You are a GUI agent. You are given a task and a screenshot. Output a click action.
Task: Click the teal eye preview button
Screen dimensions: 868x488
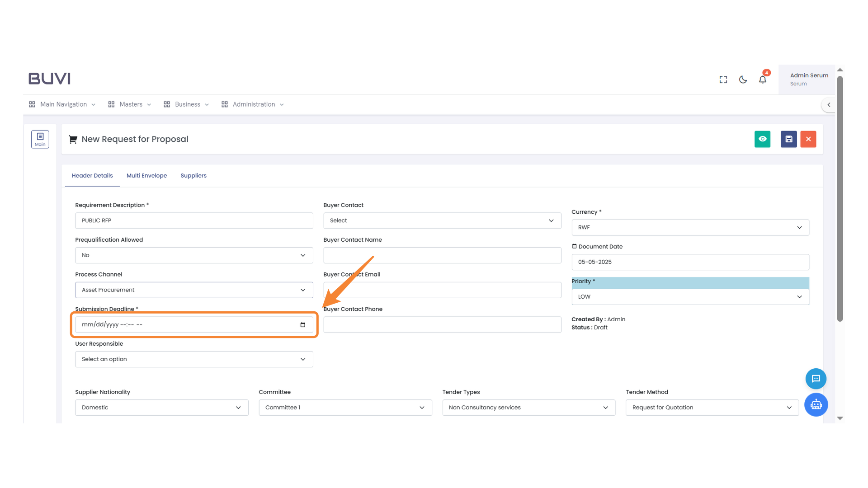tap(763, 139)
